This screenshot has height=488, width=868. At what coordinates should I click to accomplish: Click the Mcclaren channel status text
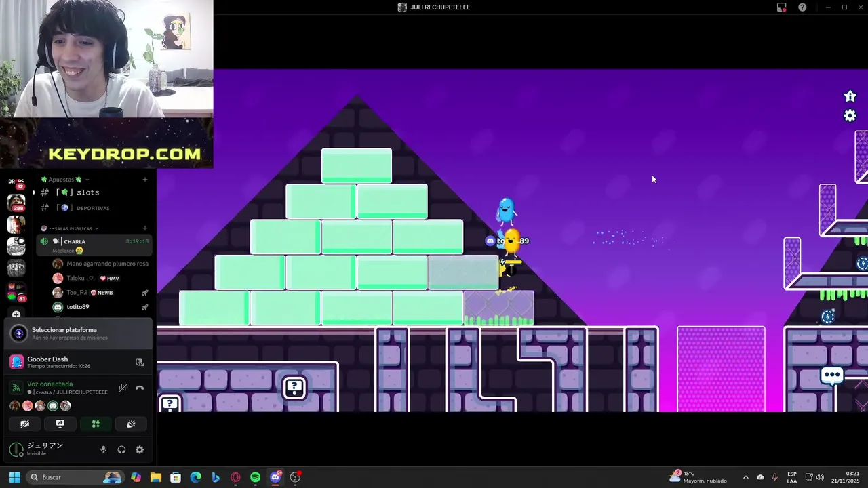(67, 251)
